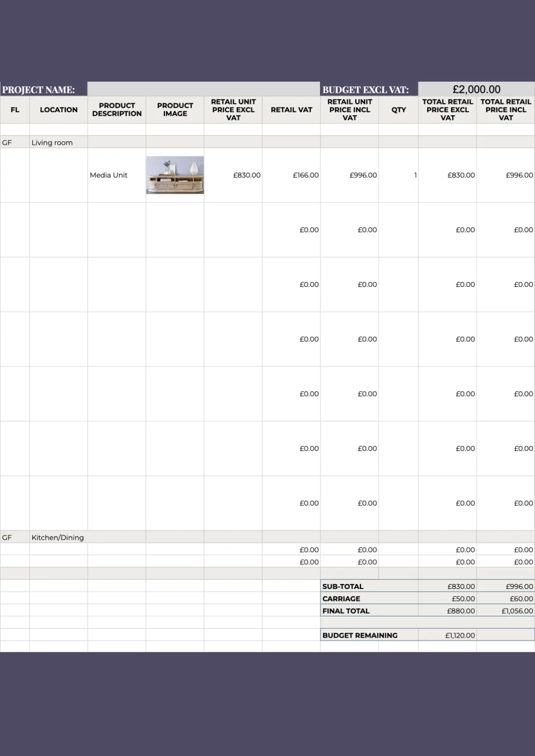The width and height of the screenshot is (535, 756).
Task: Select the final total £1,056.00 cell
Action: pos(506,611)
